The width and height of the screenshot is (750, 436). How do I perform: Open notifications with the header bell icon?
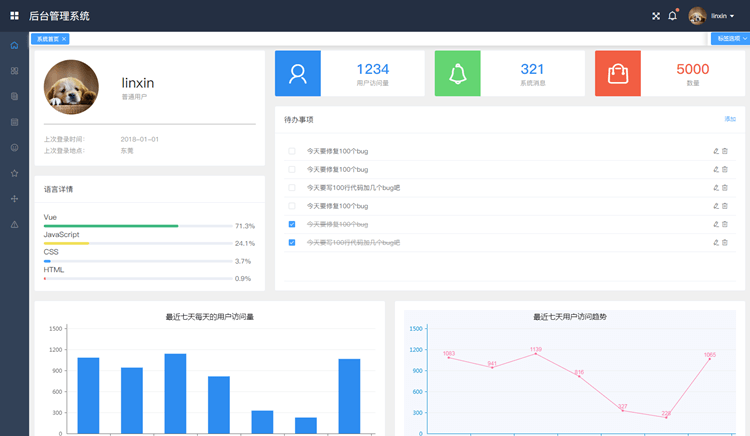tap(673, 16)
